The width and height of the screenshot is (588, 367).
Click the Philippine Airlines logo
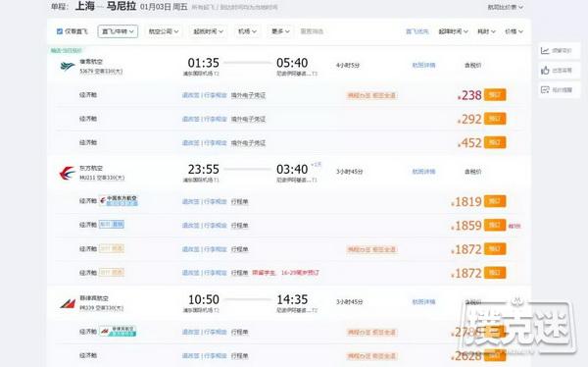coord(68,303)
